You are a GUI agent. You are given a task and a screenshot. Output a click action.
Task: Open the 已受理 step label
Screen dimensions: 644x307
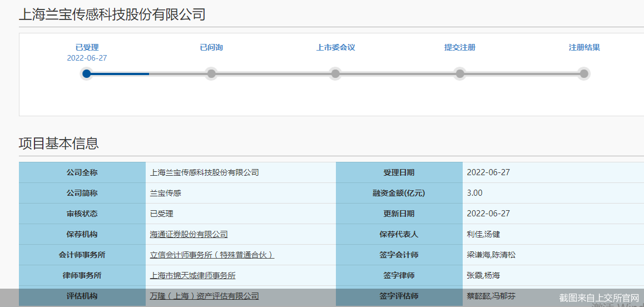[87, 47]
